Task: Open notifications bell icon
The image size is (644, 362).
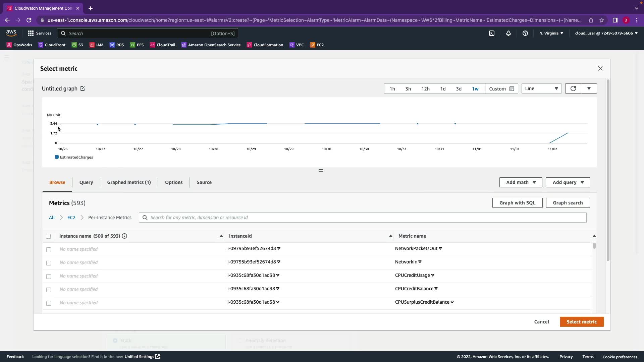Action: click(x=508, y=33)
